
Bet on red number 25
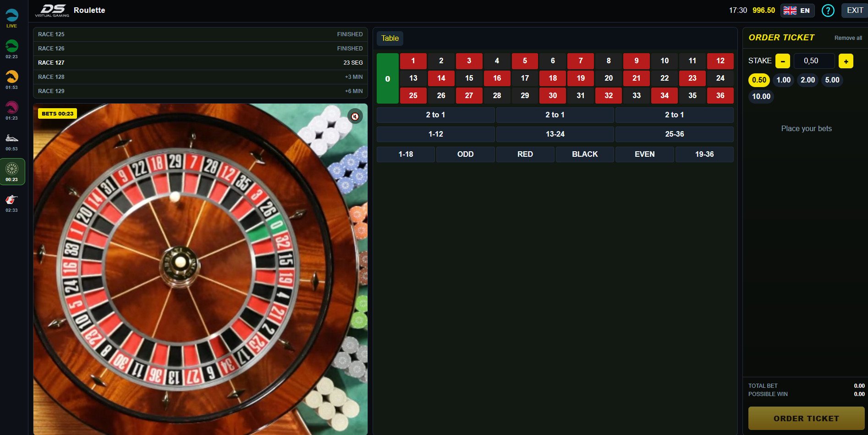click(413, 96)
